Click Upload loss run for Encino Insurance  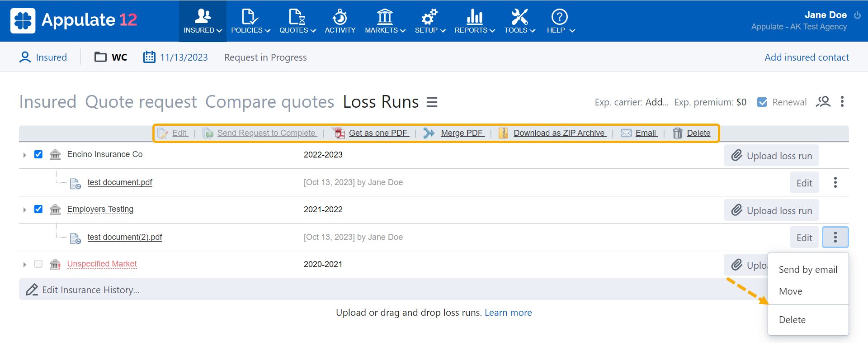tap(771, 156)
